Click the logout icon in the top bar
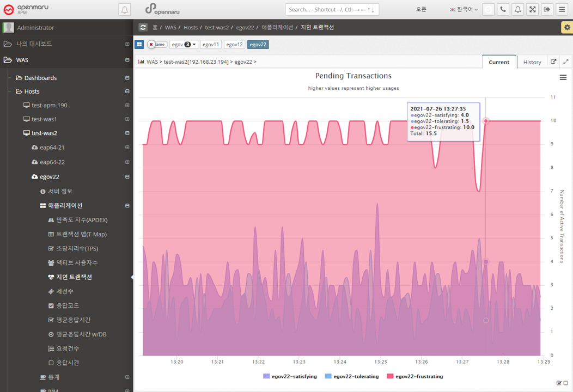Screen dimensions: 573x392 coord(547,9)
